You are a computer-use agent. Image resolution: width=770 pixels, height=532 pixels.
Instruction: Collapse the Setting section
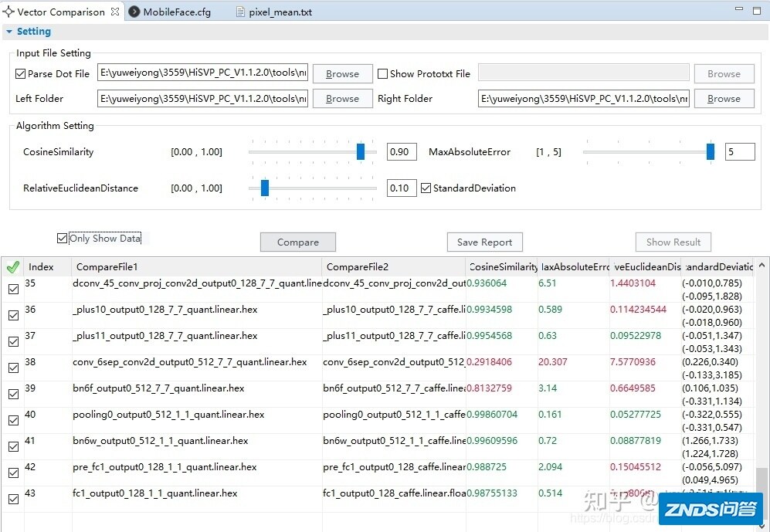tap(8, 32)
